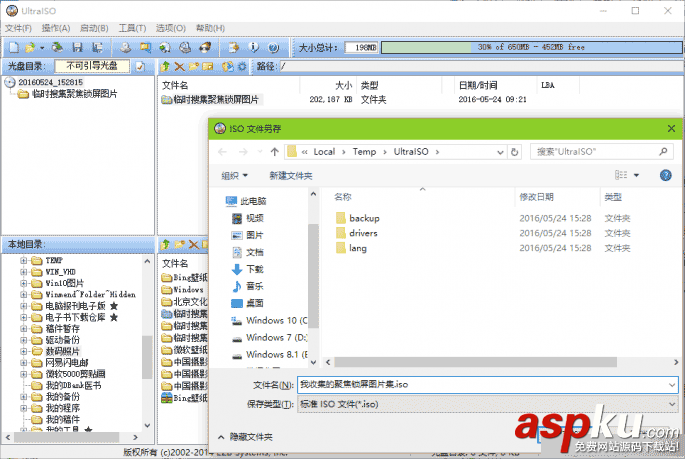Click the file properties icon before the gear
This screenshot has width=685, height=459.
click(x=228, y=66)
